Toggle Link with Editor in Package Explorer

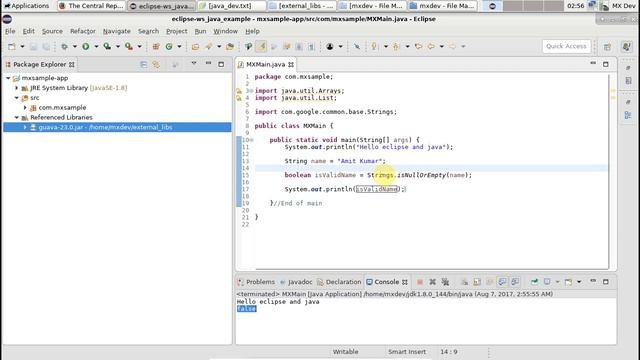pyautogui.click(x=156, y=64)
